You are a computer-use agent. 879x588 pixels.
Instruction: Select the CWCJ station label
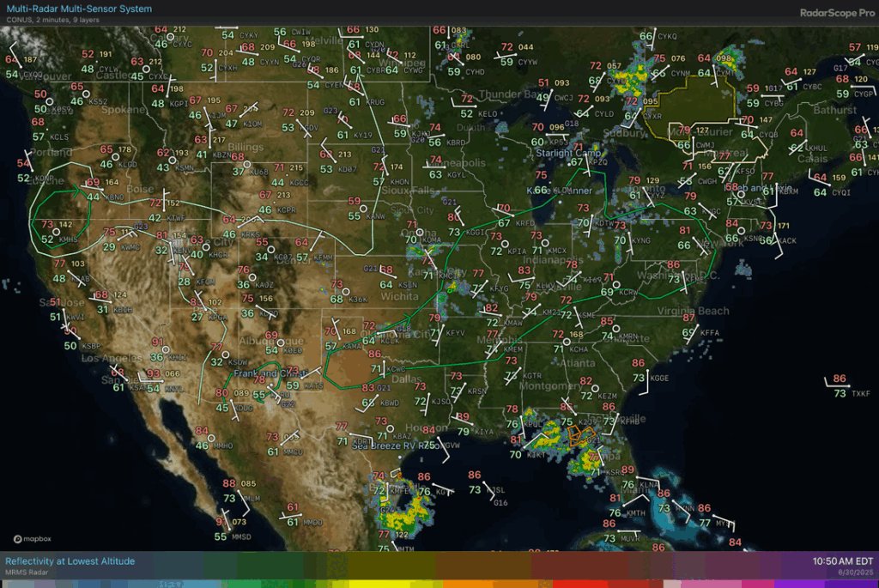pos(564,98)
